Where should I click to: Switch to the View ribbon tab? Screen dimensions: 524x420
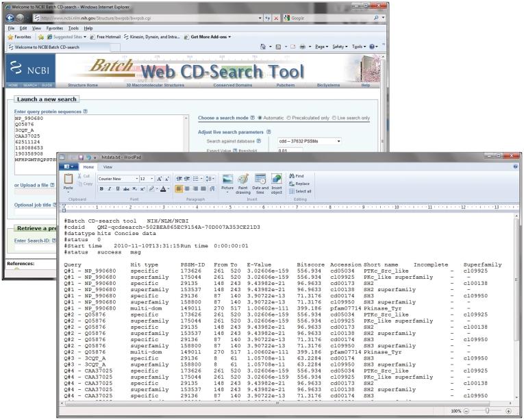coord(108,166)
